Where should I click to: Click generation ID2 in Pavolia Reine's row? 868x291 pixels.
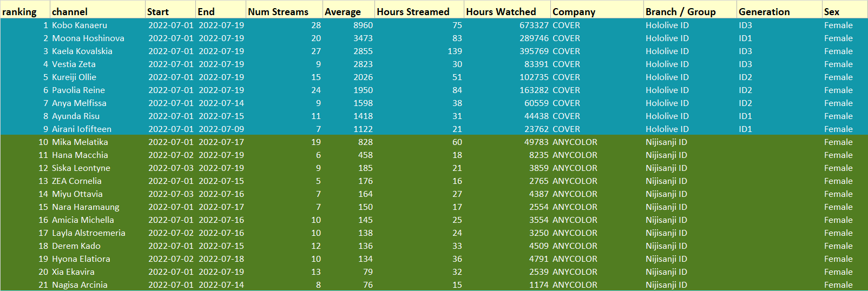click(745, 90)
